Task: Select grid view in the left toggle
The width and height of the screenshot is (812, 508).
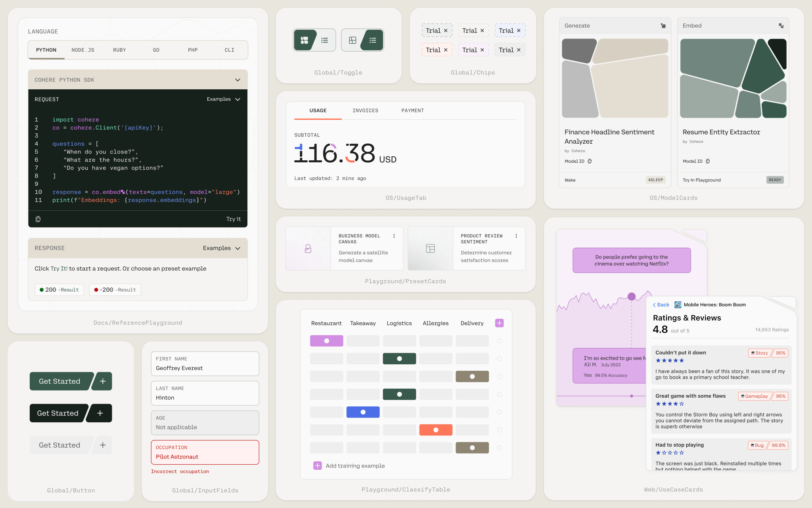Action: pyautogui.click(x=304, y=40)
